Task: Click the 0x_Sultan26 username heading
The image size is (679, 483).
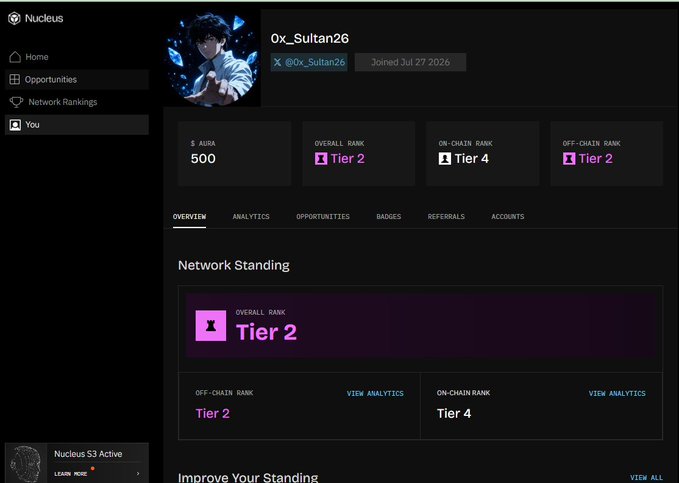Action: (x=310, y=39)
